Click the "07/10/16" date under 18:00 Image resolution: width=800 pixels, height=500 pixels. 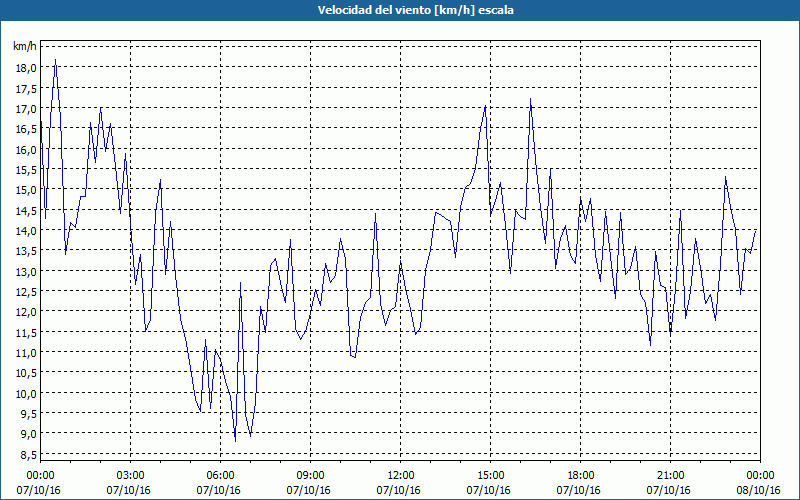tap(579, 490)
